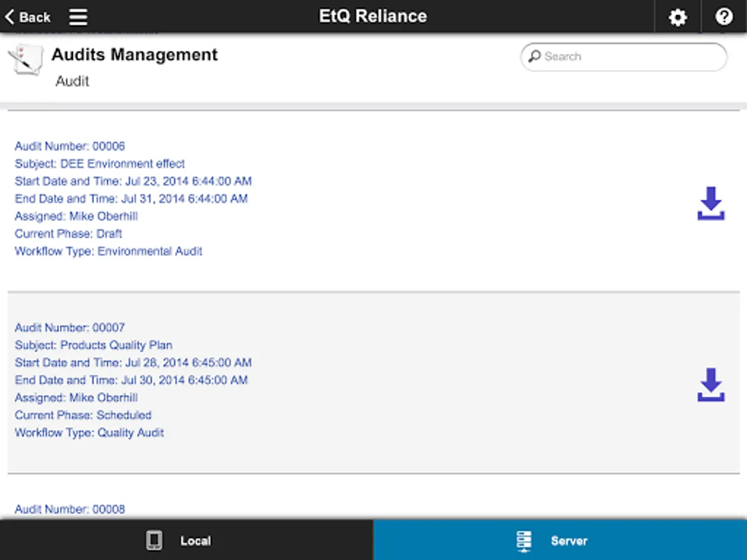747x560 pixels.
Task: Open help with the question mark icon
Action: (724, 17)
